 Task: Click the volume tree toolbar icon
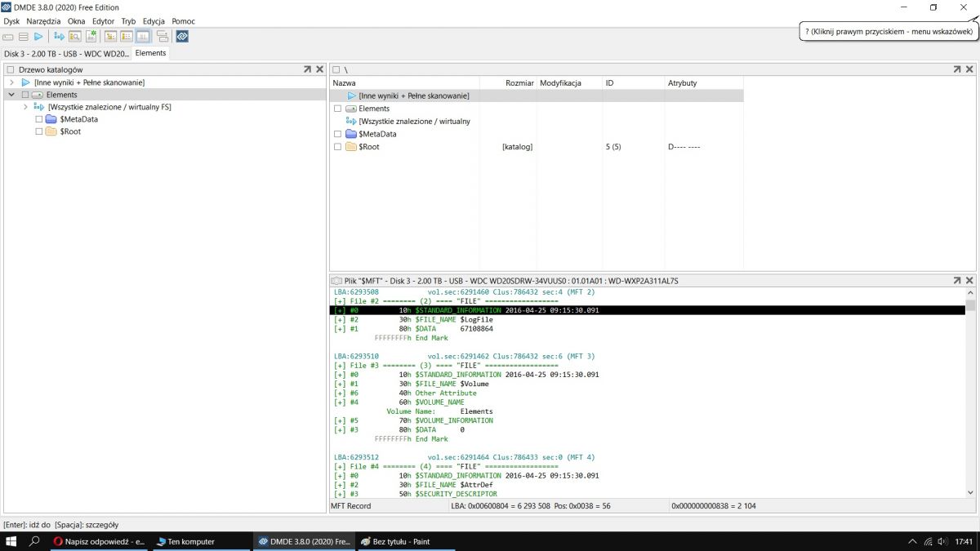[x=59, y=37]
